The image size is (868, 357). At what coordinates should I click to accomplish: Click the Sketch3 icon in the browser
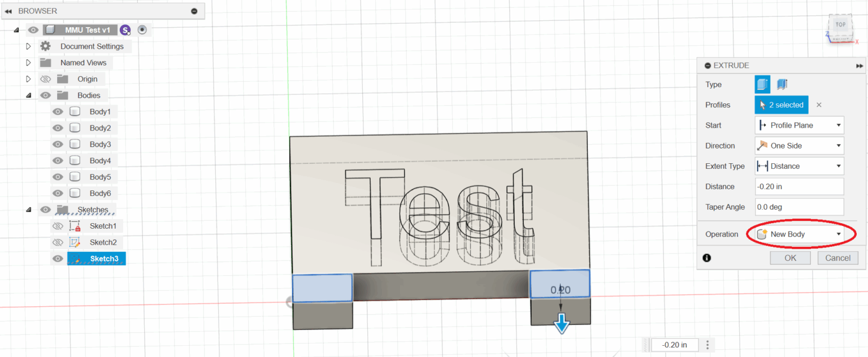75,258
